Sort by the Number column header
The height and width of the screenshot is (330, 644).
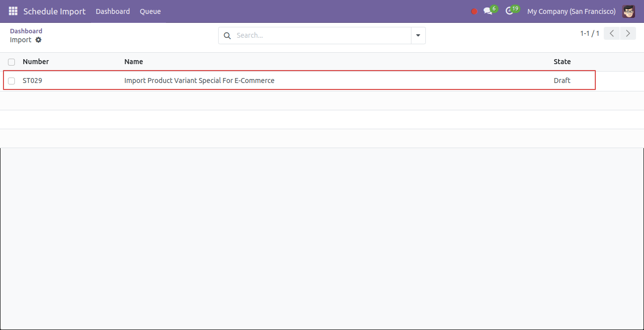click(x=36, y=62)
